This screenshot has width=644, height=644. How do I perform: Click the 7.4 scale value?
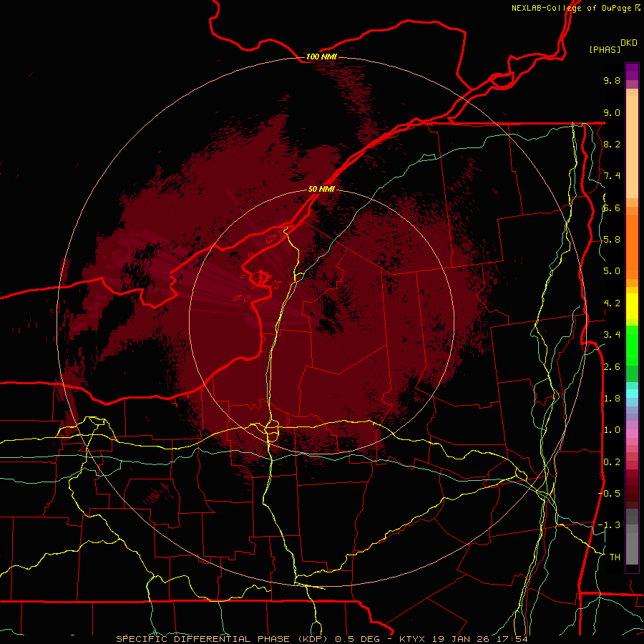pos(612,176)
